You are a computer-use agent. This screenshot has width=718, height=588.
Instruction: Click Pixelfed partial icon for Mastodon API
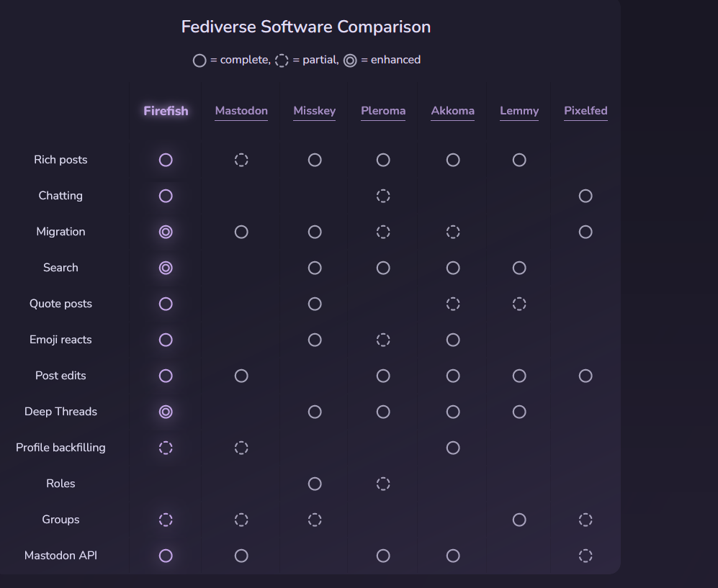pos(585,556)
